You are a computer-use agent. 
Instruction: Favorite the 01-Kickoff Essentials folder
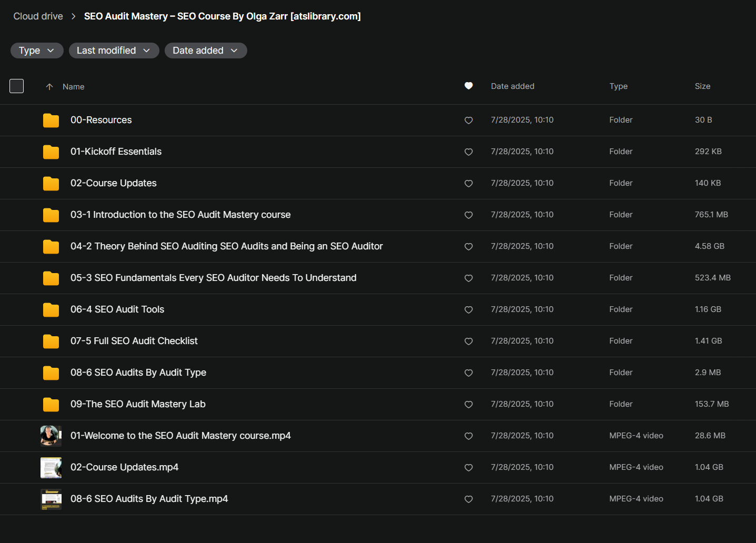click(468, 152)
